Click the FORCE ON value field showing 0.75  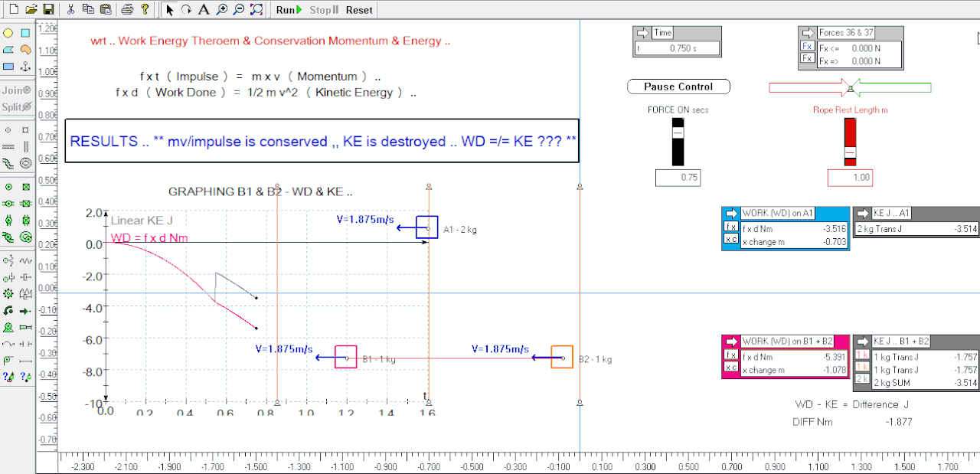tap(678, 178)
